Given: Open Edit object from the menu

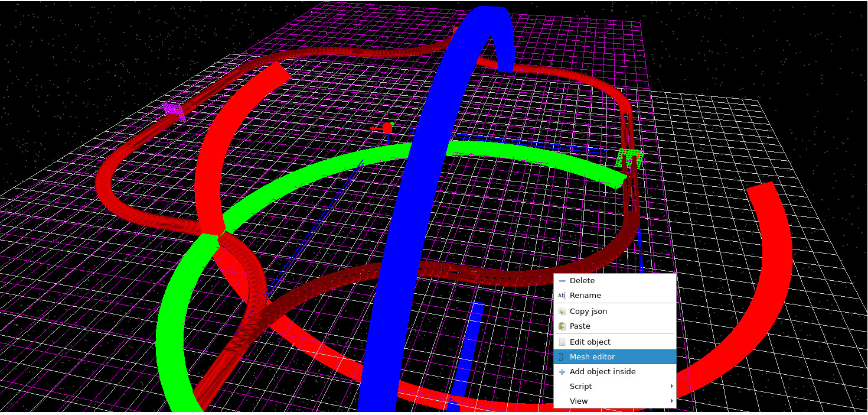Looking at the screenshot, I should coord(589,342).
